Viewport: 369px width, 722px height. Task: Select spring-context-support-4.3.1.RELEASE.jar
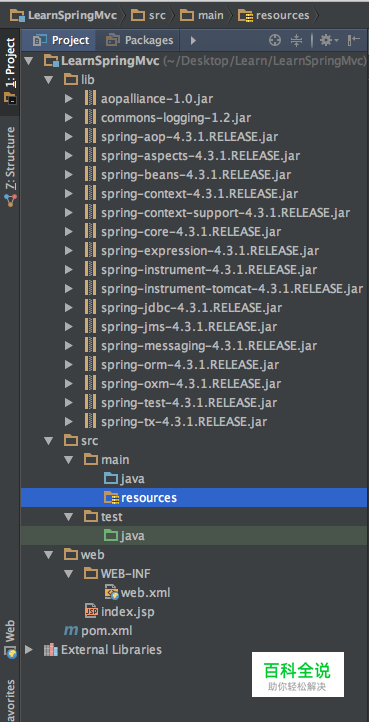coord(225,213)
